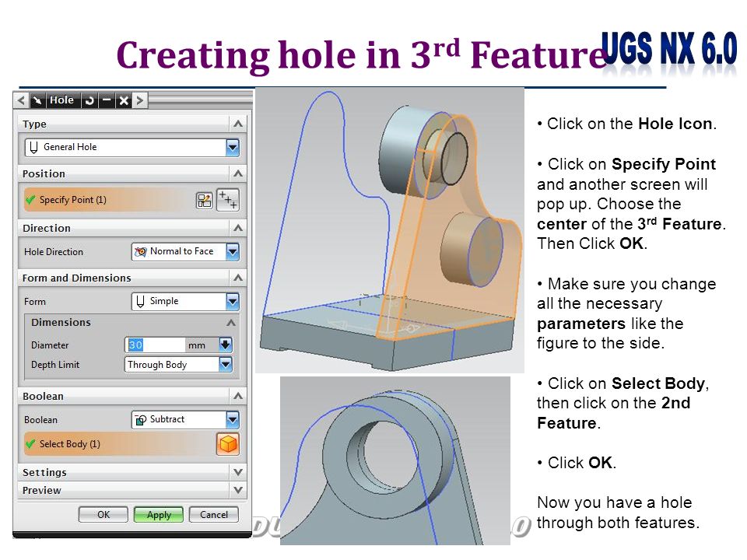Click the upper 3D bracket model image
Image resolution: width=747 pixels, height=560 pixels.
pyautogui.click(x=390, y=230)
